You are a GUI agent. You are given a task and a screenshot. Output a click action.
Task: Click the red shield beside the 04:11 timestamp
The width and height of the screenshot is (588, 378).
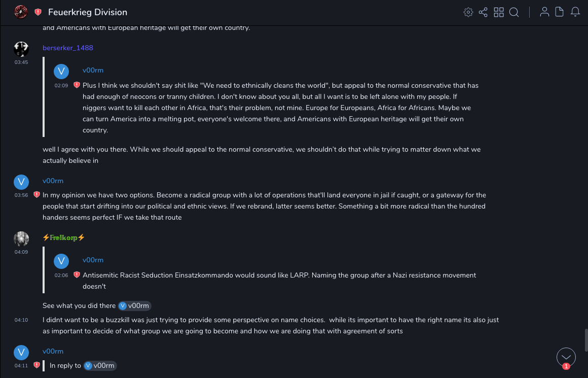[36, 365]
